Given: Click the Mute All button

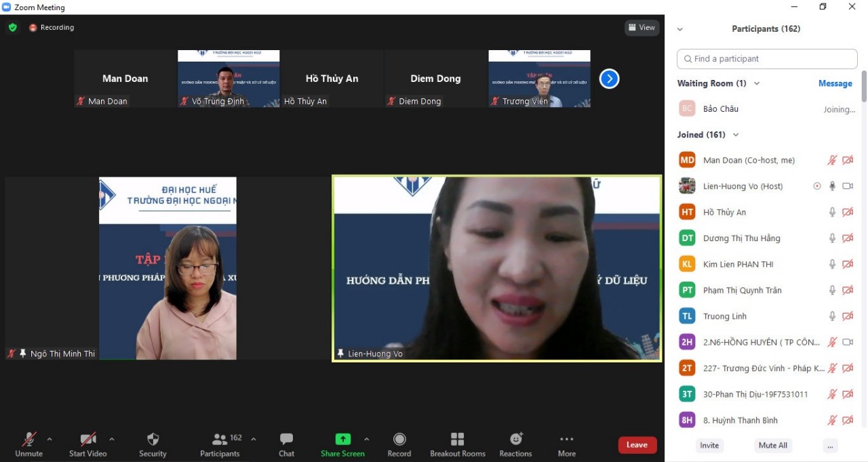Looking at the screenshot, I should pyautogui.click(x=772, y=445).
